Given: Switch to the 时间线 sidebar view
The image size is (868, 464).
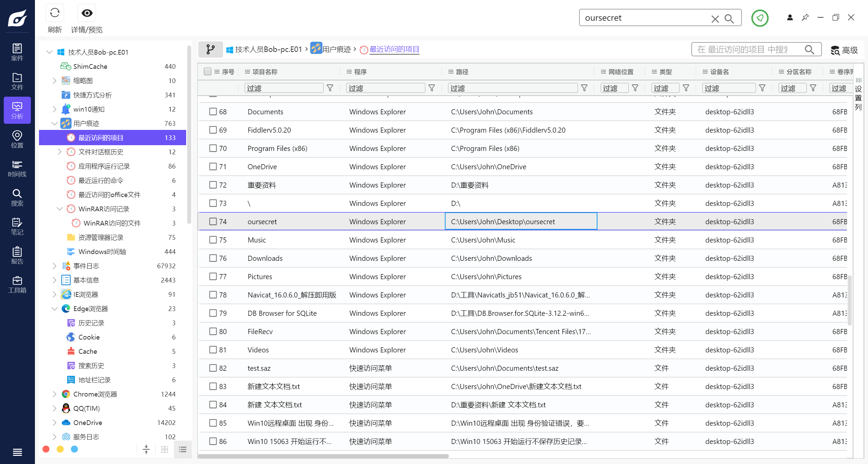Looking at the screenshot, I should pos(17,169).
